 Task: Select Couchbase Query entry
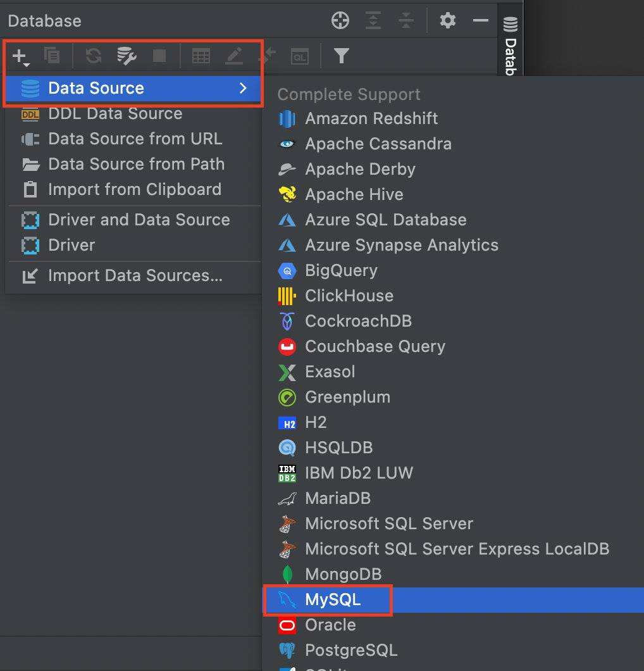pyautogui.click(x=454, y=347)
